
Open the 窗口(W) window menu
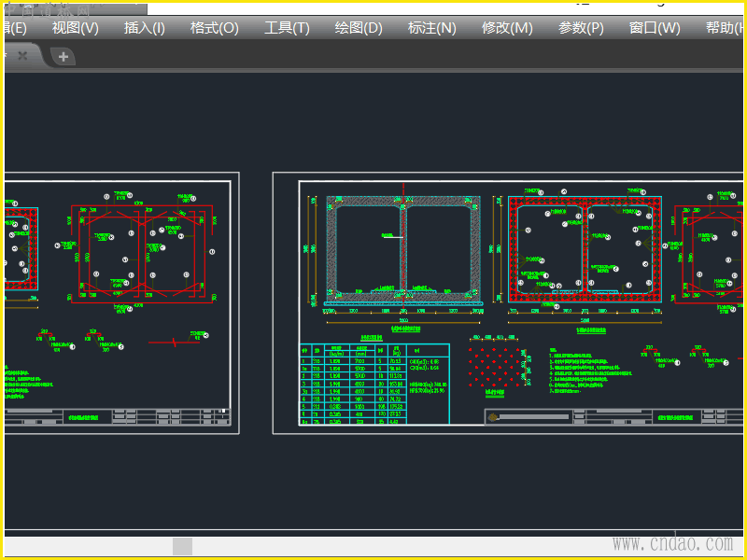(655, 28)
